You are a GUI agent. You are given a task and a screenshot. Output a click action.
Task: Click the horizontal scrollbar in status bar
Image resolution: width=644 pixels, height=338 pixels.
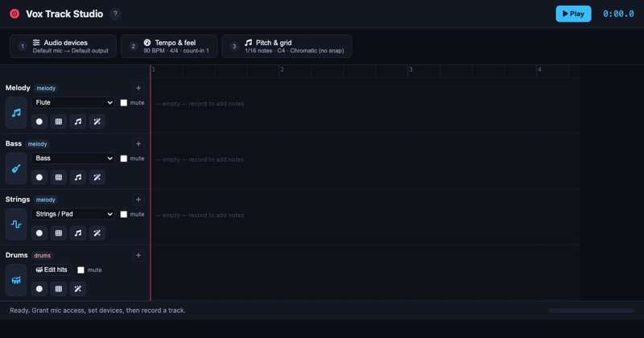coord(591,311)
